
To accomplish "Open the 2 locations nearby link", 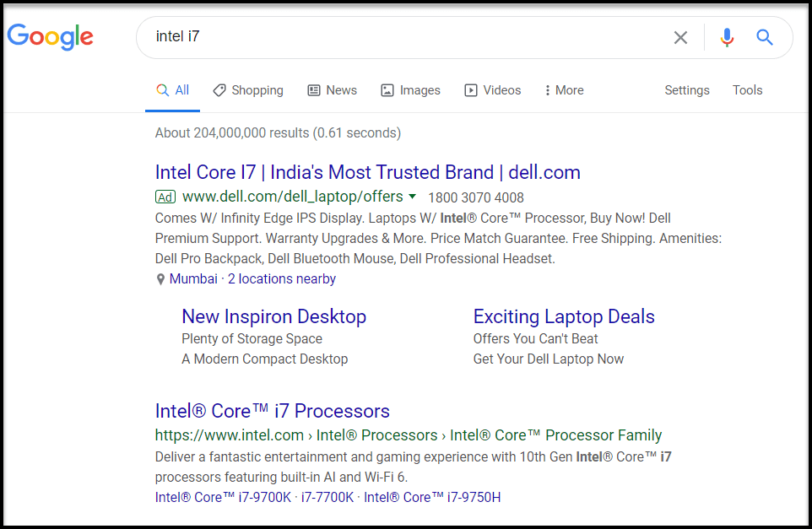I will tap(282, 278).
